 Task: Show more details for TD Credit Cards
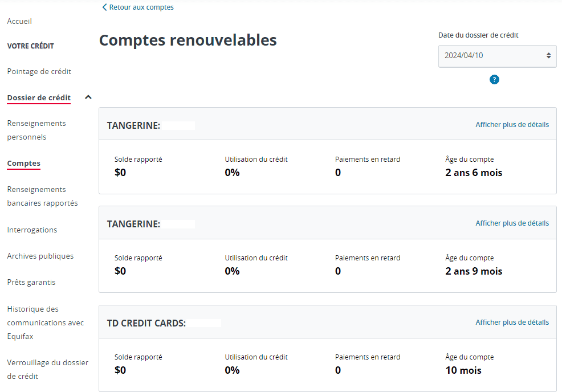pos(512,322)
